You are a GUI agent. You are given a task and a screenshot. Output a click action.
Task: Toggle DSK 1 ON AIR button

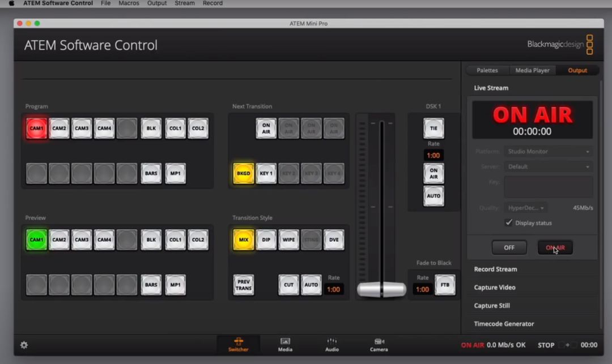433,173
